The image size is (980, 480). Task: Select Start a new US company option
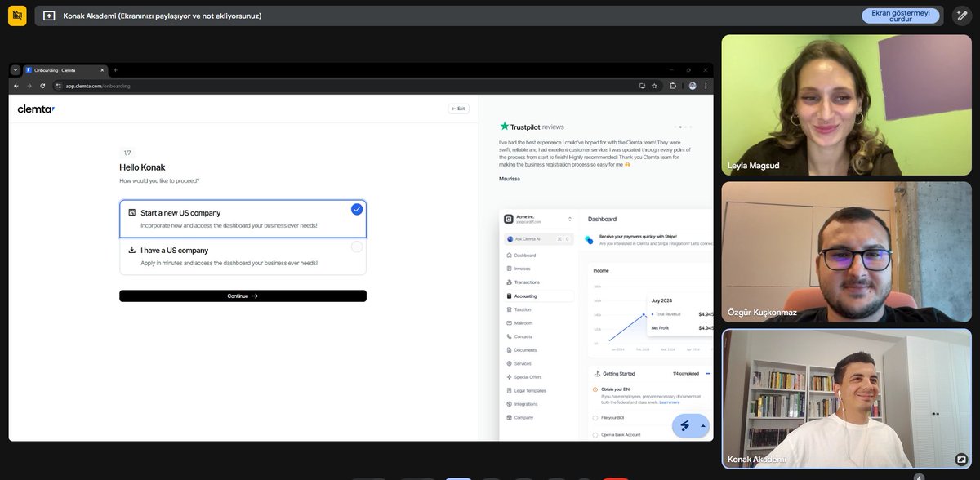tap(243, 218)
